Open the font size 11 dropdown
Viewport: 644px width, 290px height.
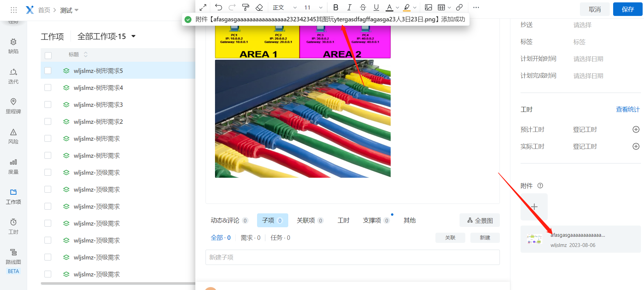pos(313,7)
